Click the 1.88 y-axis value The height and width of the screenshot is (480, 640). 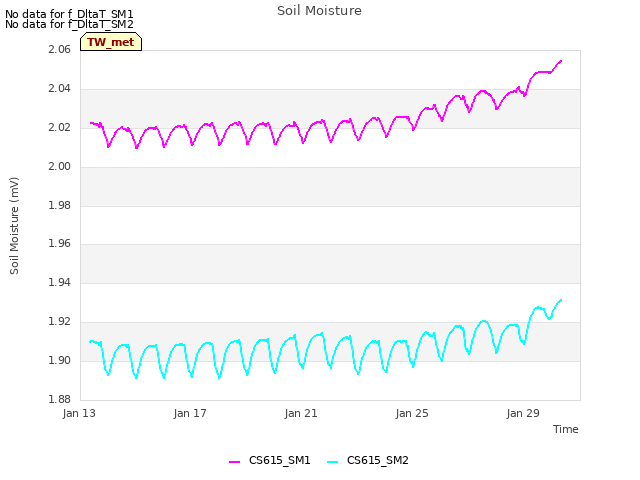pos(59,399)
